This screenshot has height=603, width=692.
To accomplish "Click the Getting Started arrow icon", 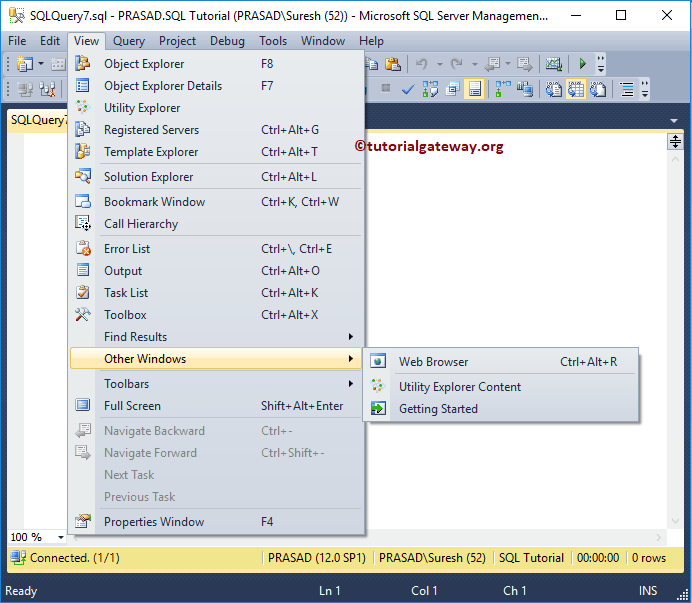I will coord(378,408).
